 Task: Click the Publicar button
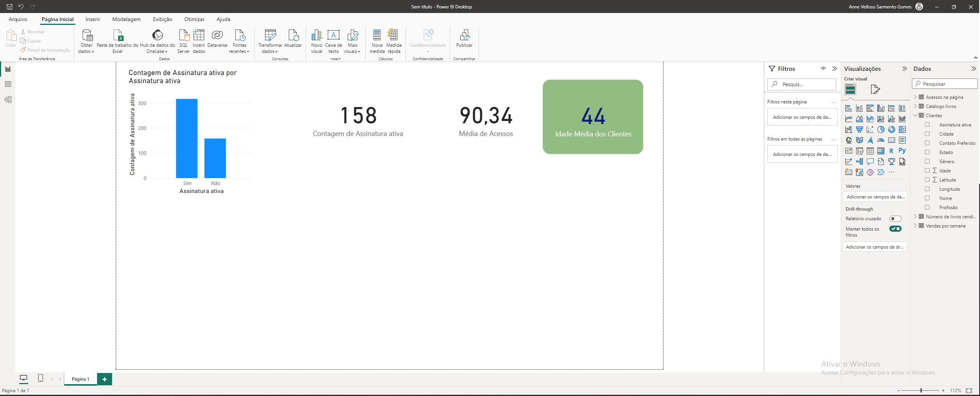click(464, 38)
